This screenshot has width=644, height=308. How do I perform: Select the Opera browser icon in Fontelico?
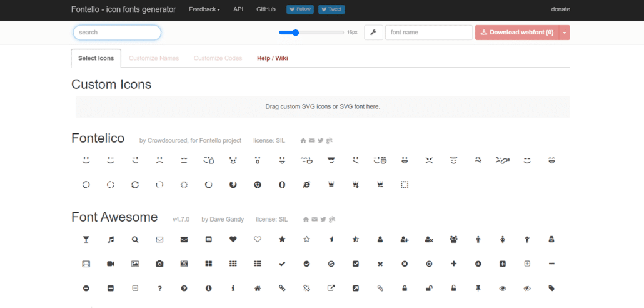[282, 185]
